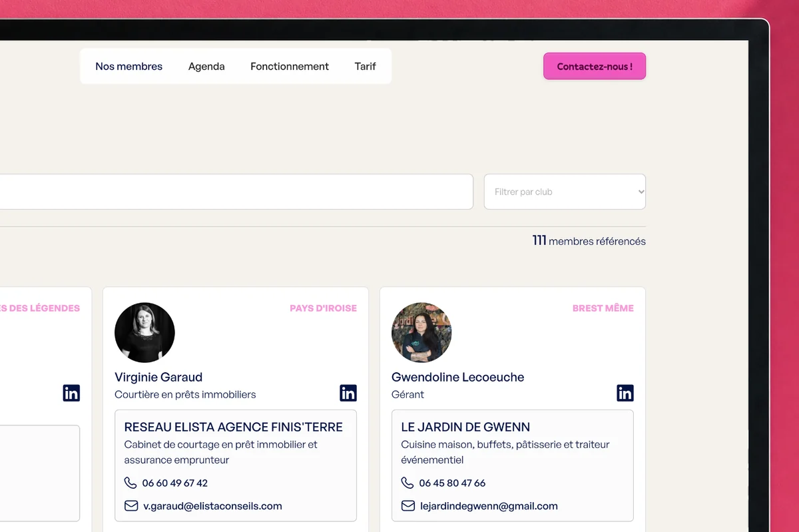799x532 pixels.
Task: Click LE JARDIN DE GWENN title
Action: 465,427
